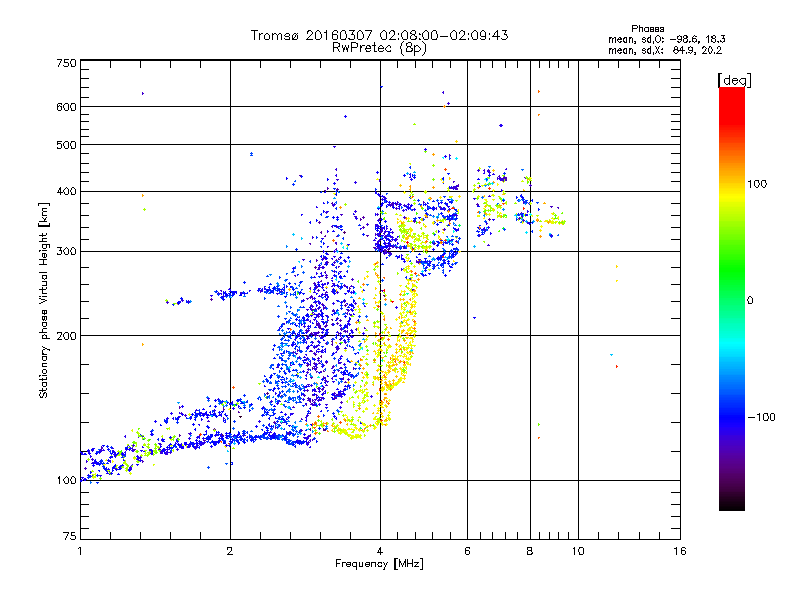Click the colorbar tick label '100'
This screenshot has height=600, width=800.
pyautogui.click(x=757, y=184)
